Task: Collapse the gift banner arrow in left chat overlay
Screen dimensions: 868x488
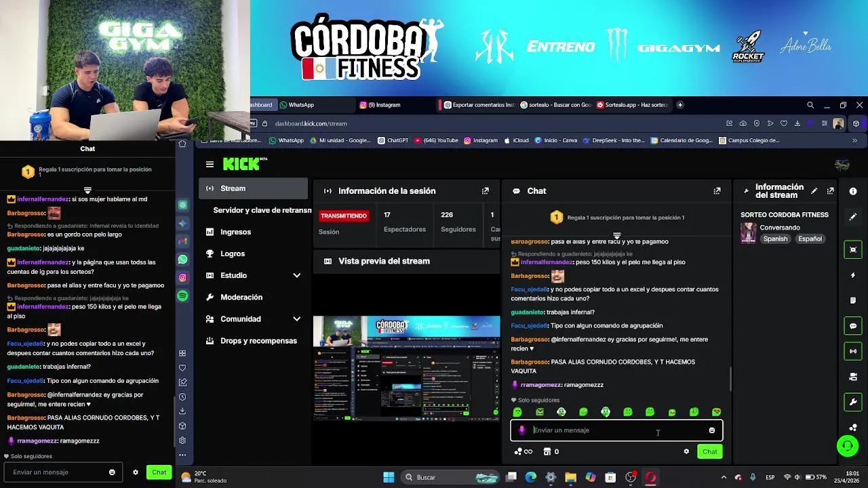Action: coord(87,190)
